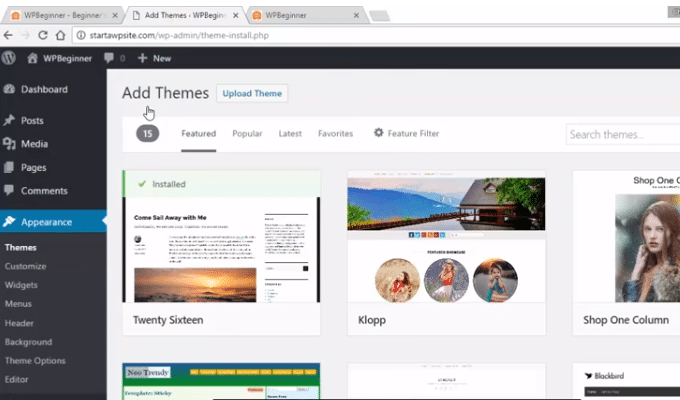
Task: Open the third WPBeginner browser tab
Action: 300,15
